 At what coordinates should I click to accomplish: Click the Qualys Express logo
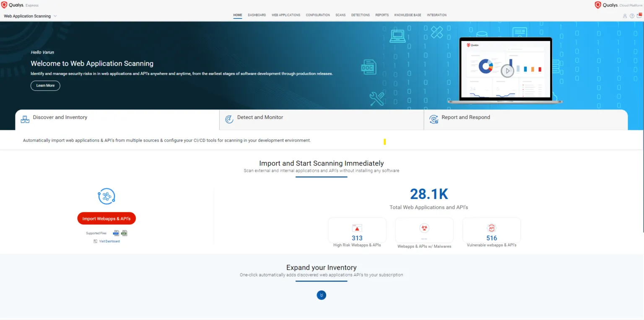point(20,5)
